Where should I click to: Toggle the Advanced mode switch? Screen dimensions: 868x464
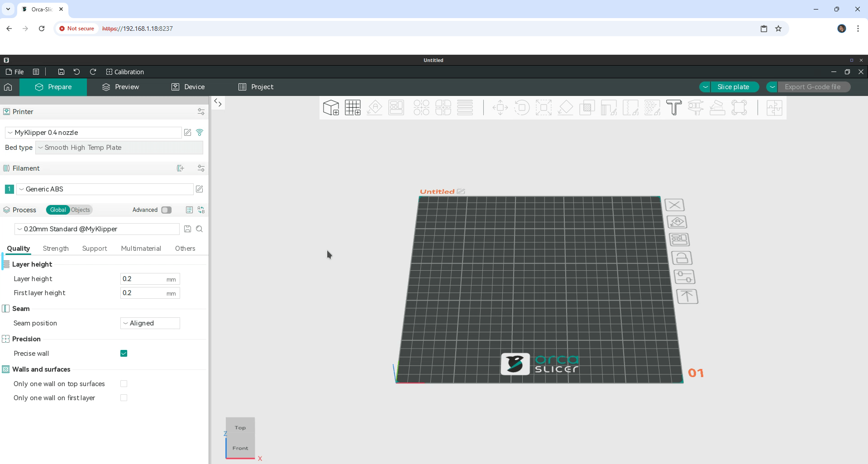coord(167,210)
